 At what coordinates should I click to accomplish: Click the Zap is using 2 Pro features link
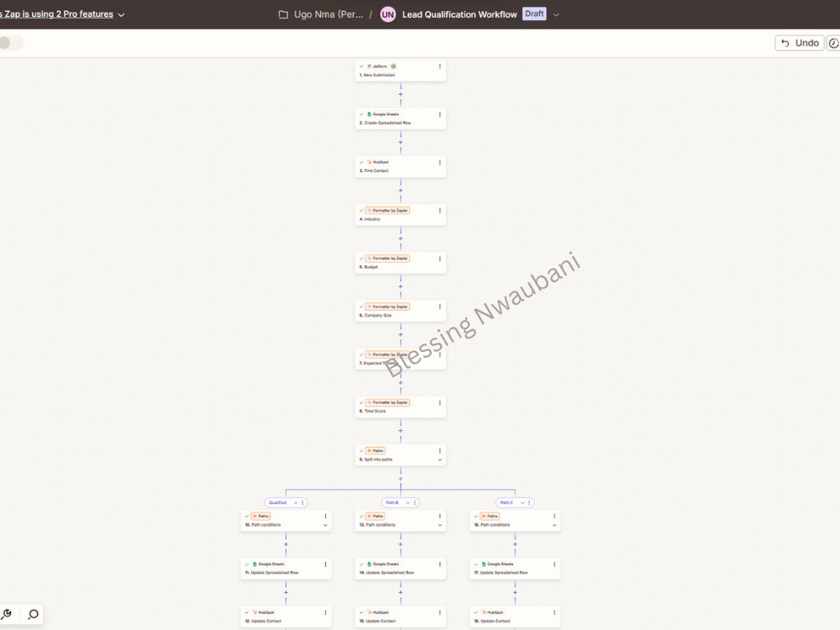(x=57, y=14)
